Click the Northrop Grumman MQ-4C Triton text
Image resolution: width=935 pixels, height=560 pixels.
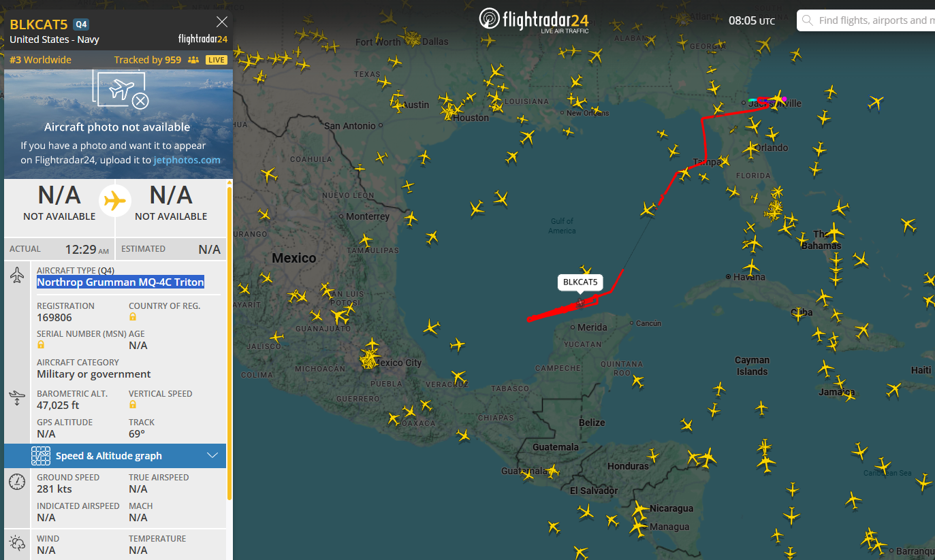point(121,282)
